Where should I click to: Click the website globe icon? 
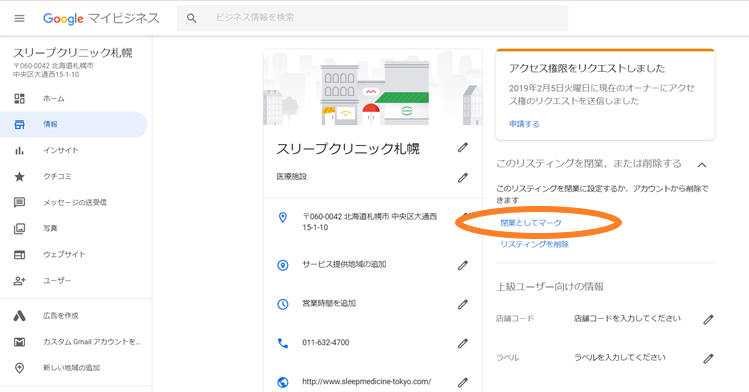283,382
